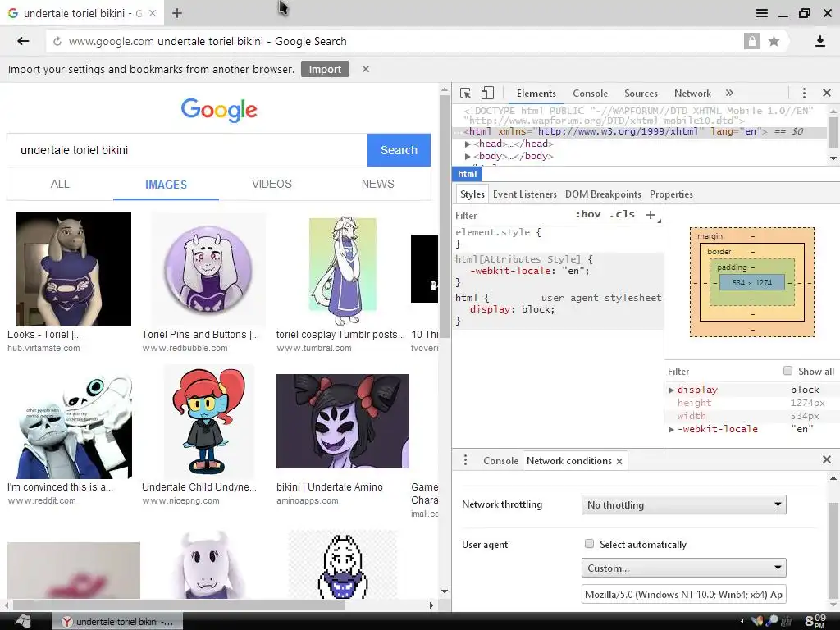Open DevTools three-dot customize menu
This screenshot has width=840, height=630.
click(x=804, y=94)
